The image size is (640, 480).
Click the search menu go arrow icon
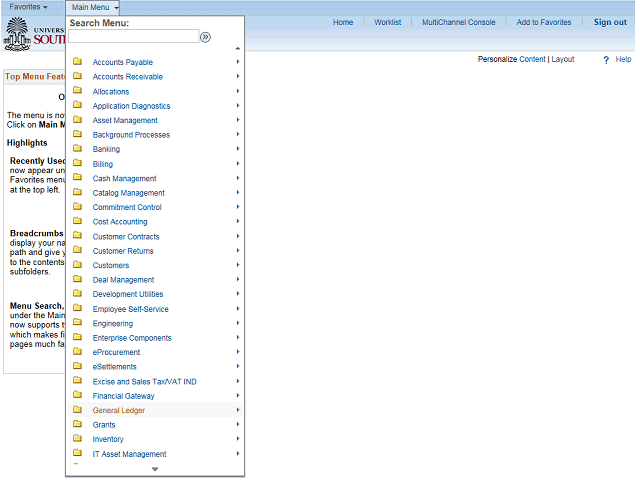205,37
